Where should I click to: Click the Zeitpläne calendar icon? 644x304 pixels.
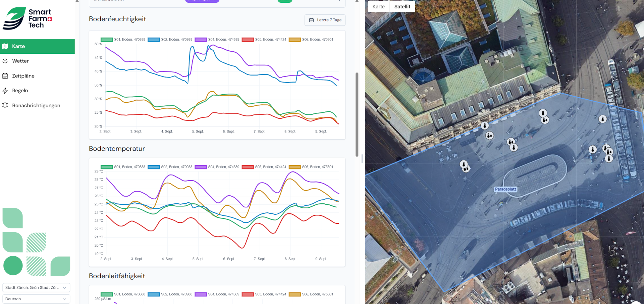tap(5, 76)
